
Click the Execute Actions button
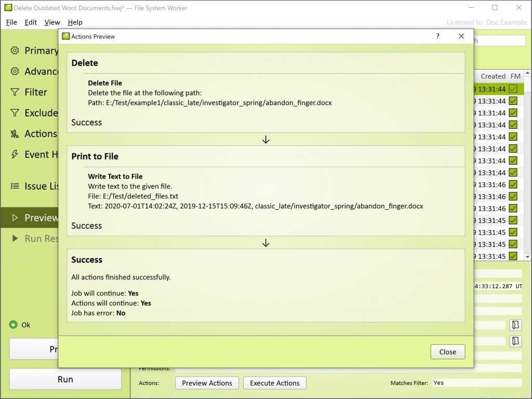click(274, 383)
